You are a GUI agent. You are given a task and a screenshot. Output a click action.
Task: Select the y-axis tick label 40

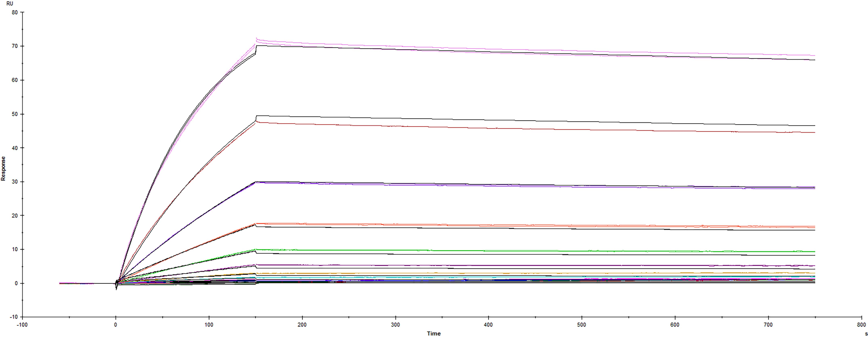tap(15, 148)
